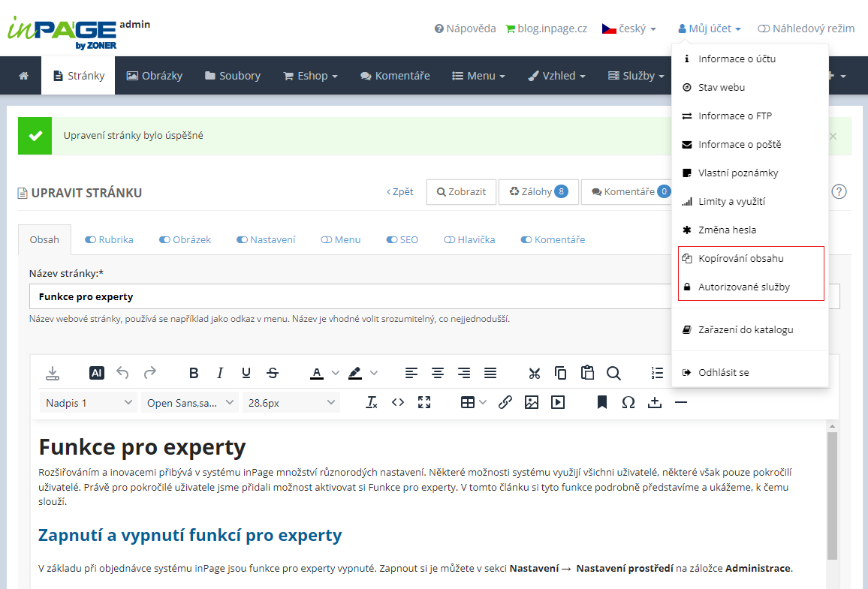Open the source code view icon
The width and height of the screenshot is (868, 589).
click(x=397, y=403)
